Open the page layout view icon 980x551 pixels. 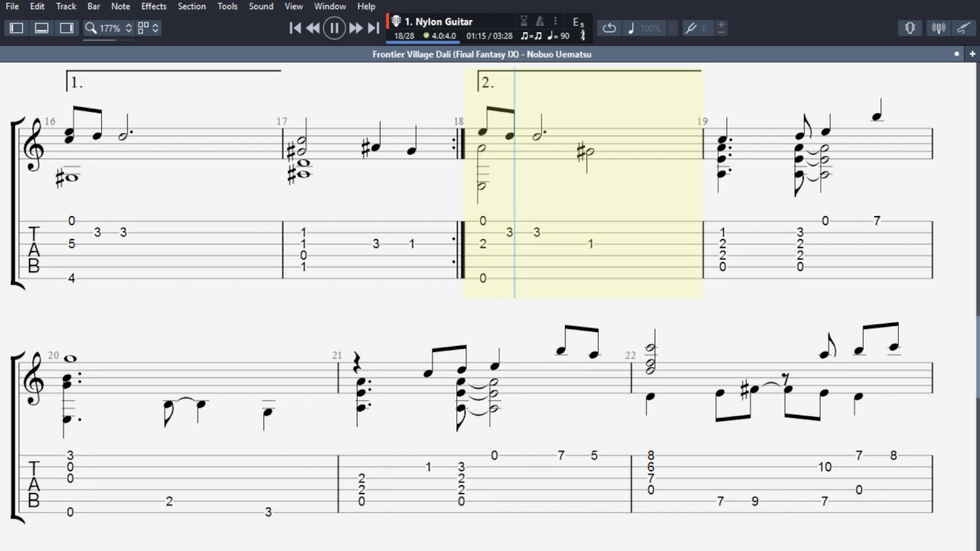point(143,28)
